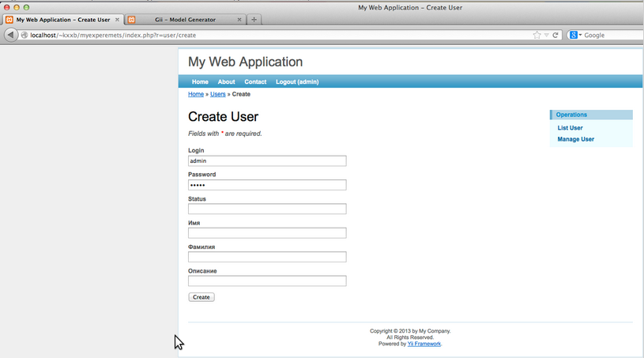Click the URL address bar
This screenshot has width=644, height=358.
(x=279, y=35)
